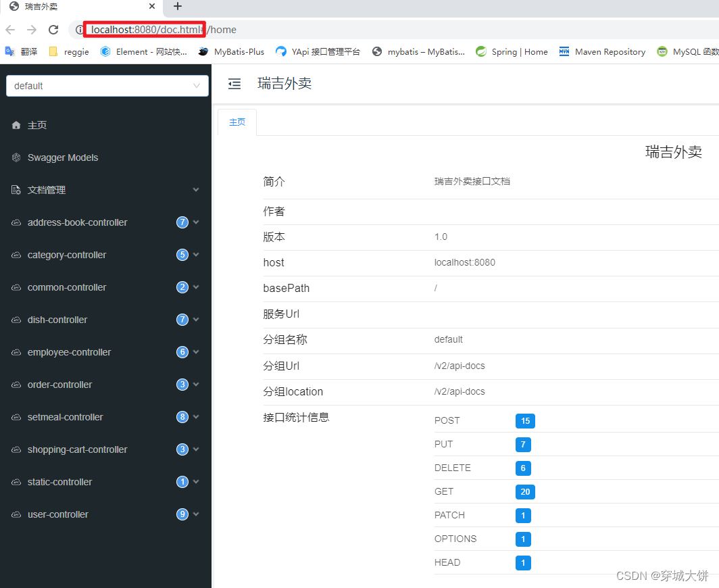Expand static-controller chevron
Screen dimensions: 719x588
tap(196, 482)
